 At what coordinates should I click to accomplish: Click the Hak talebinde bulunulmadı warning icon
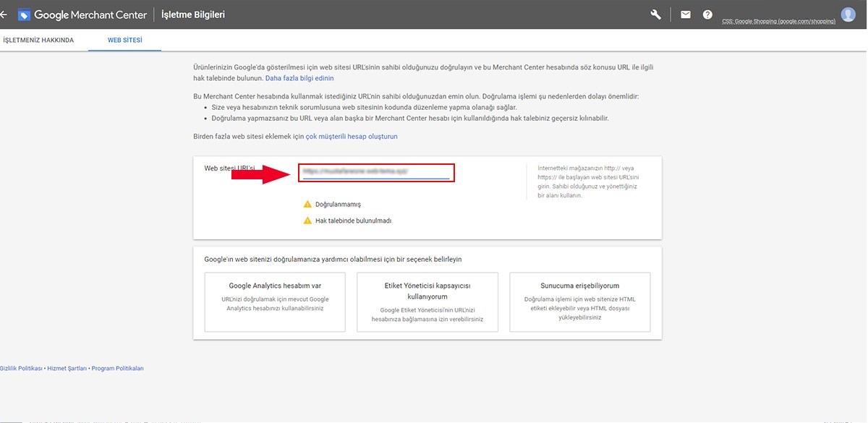(307, 221)
